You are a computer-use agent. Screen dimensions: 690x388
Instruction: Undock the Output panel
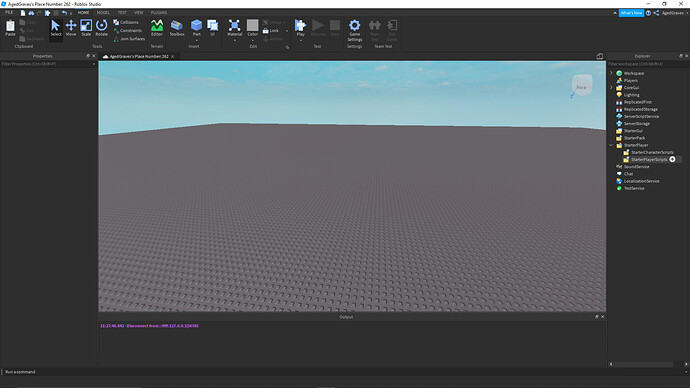click(597, 317)
